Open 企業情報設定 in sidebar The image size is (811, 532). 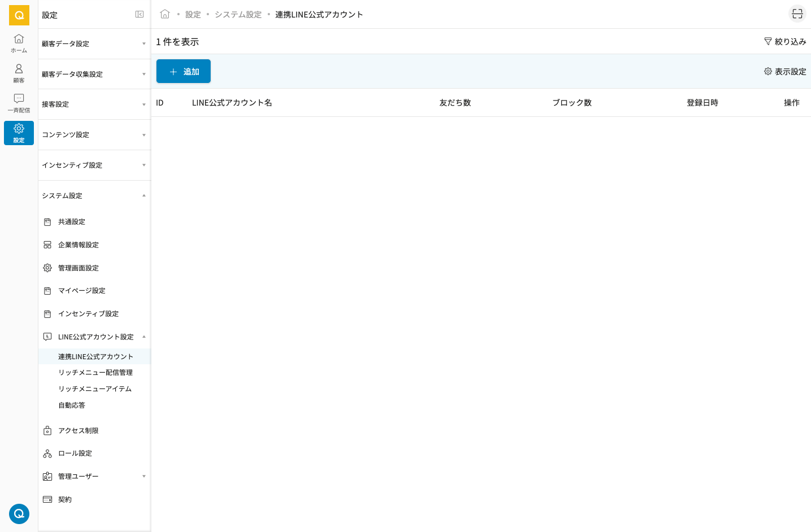coord(79,245)
